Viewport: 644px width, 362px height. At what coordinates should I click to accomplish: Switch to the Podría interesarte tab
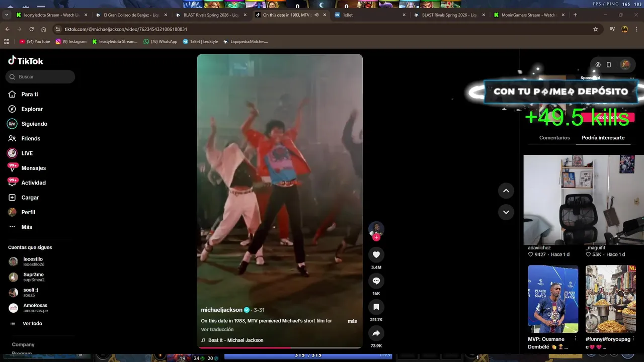point(603,138)
